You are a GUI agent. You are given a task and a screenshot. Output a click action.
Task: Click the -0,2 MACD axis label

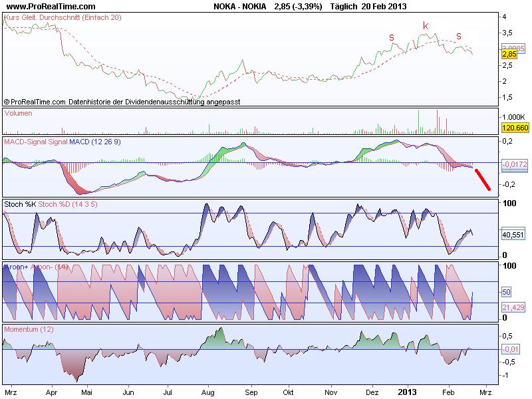pyautogui.click(x=509, y=184)
